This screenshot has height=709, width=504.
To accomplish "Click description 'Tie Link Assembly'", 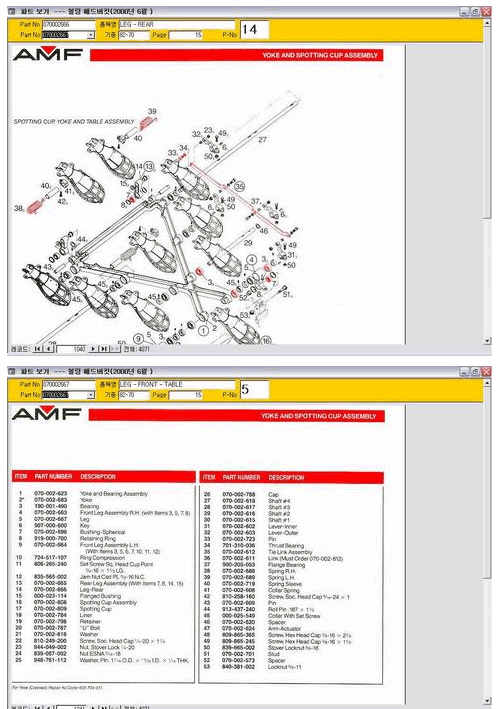I will [290, 552].
